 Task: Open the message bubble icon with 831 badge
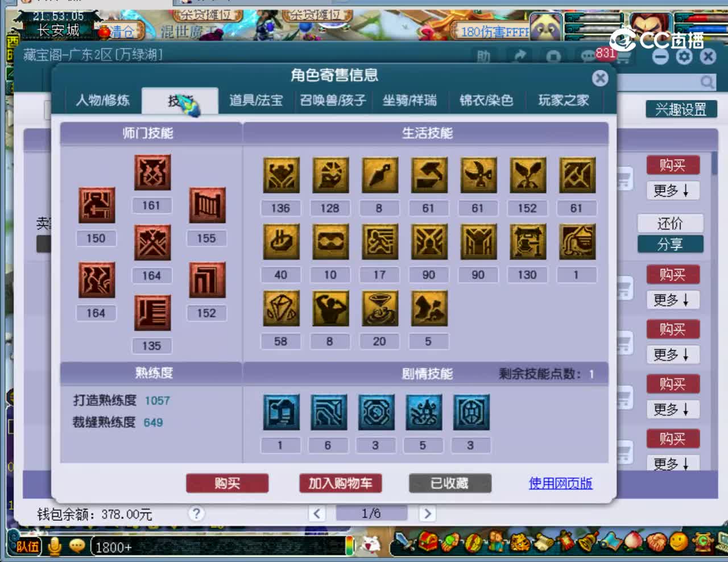click(x=589, y=56)
